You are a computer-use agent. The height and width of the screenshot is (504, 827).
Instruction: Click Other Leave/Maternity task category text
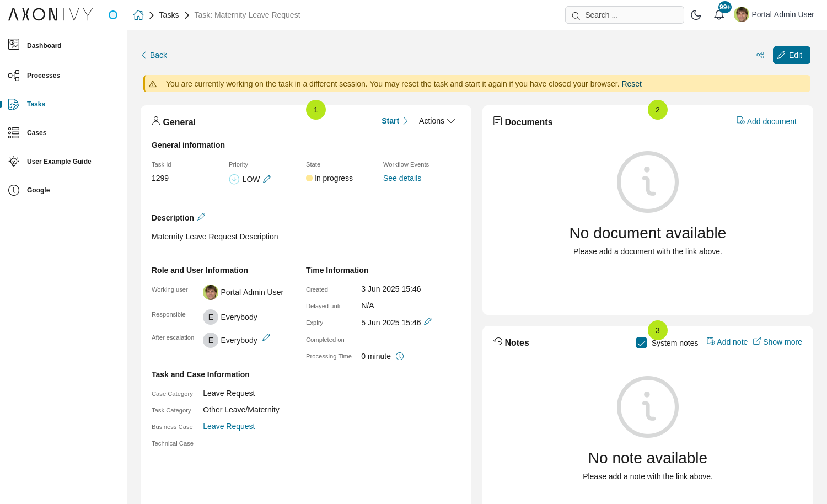241,410
